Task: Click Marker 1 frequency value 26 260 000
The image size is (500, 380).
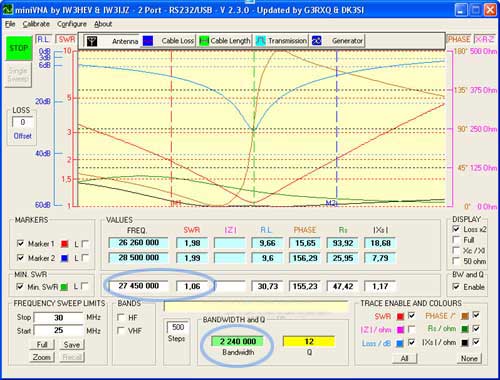Action: (x=138, y=243)
